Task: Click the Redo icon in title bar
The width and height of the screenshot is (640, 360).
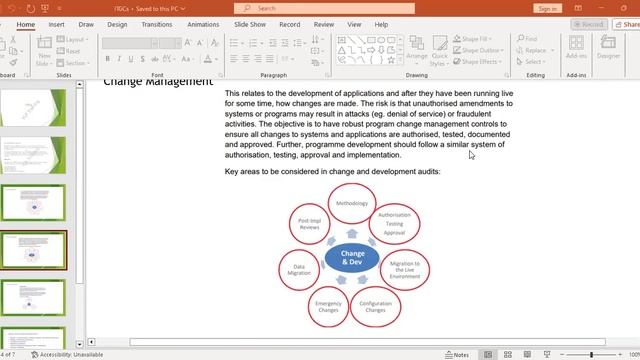Action: click(30, 8)
